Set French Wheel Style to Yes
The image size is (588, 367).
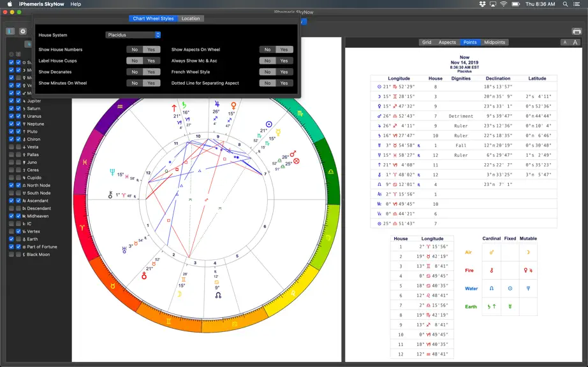(284, 72)
